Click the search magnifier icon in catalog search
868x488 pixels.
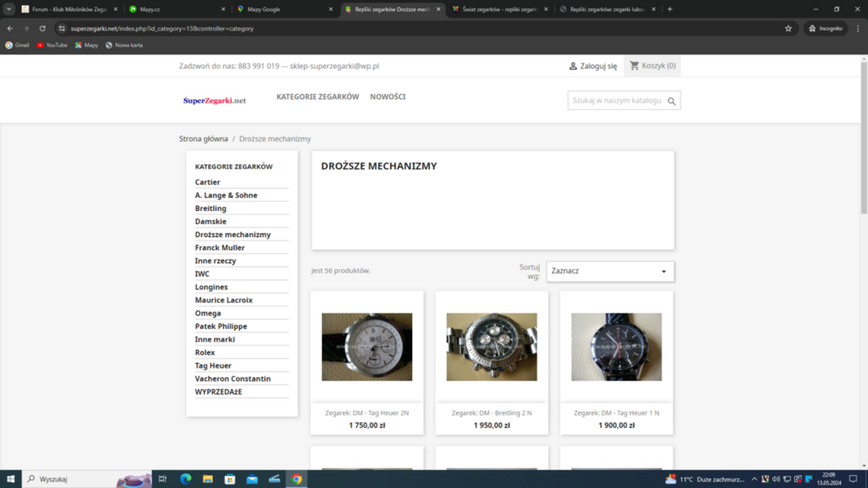click(672, 101)
